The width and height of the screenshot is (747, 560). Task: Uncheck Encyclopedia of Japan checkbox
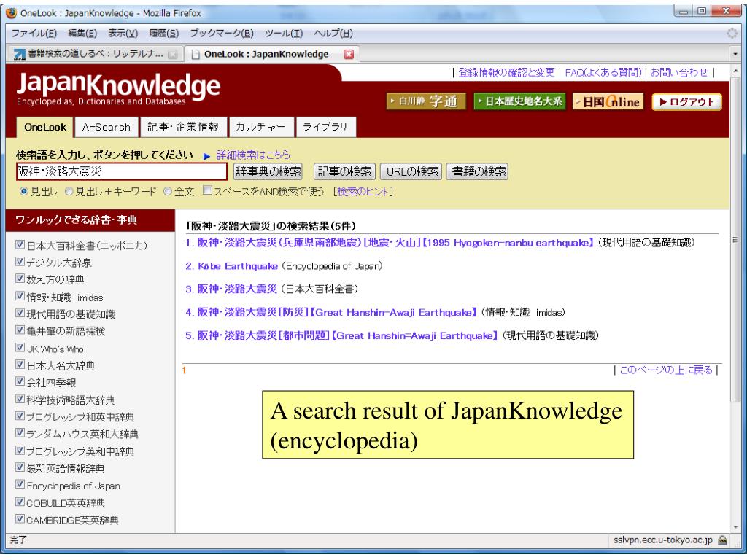point(20,484)
